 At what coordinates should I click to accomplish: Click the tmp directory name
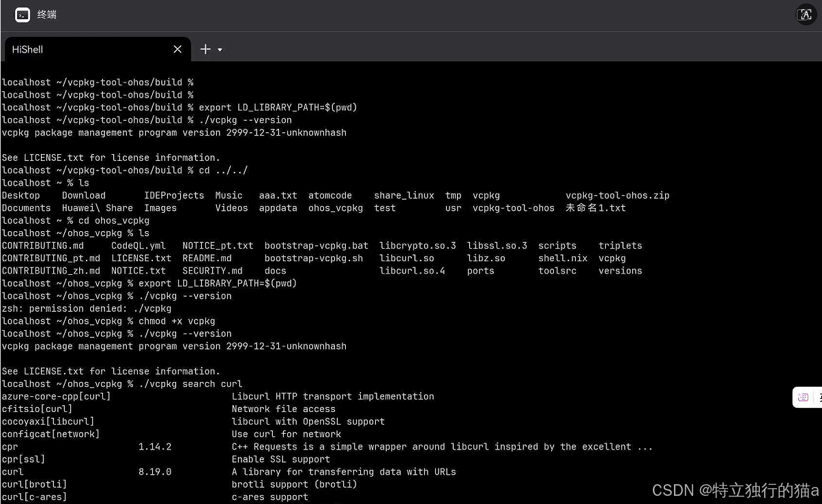454,195
